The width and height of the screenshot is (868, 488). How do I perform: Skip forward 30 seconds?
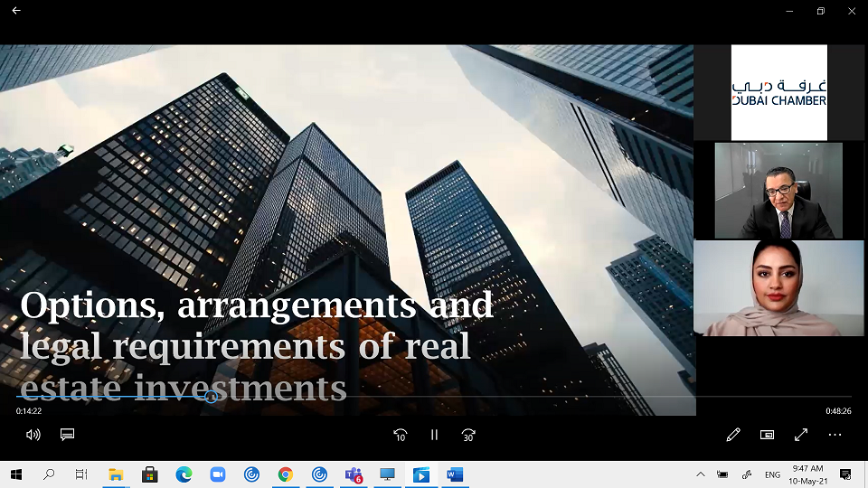point(468,435)
